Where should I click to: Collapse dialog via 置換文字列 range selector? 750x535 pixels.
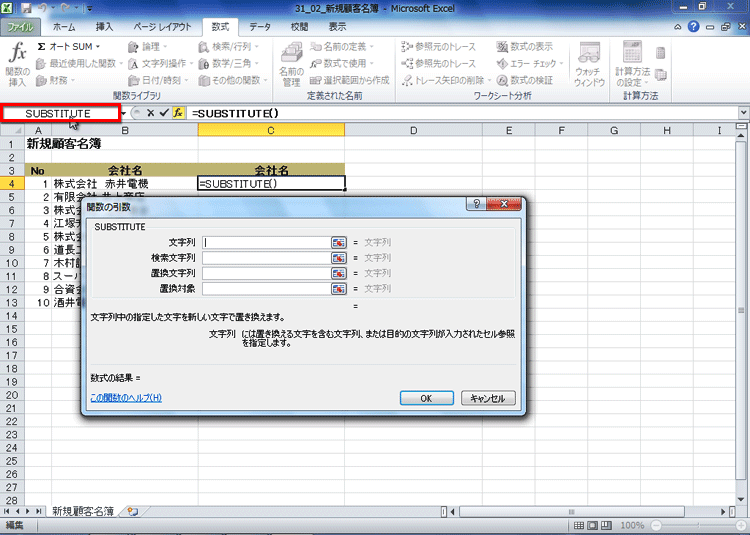[339, 273]
